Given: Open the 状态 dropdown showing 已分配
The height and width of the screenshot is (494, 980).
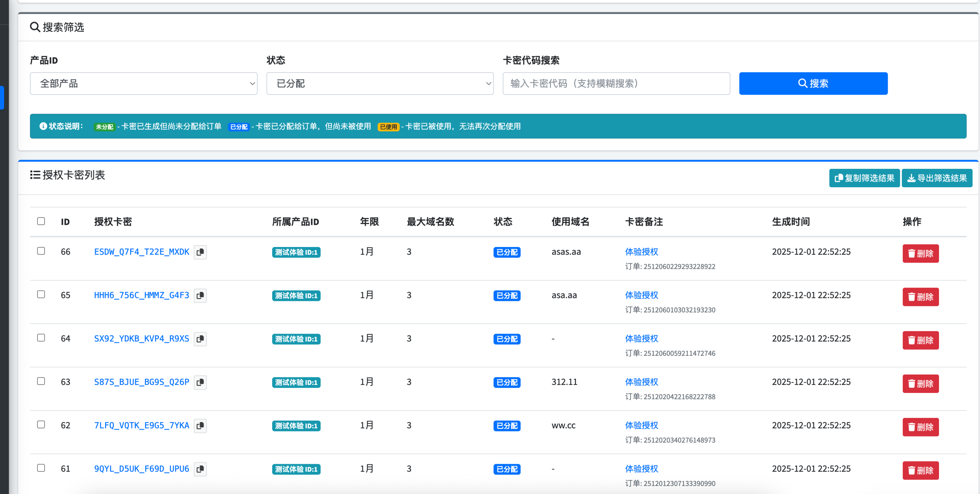Looking at the screenshot, I should (x=380, y=83).
